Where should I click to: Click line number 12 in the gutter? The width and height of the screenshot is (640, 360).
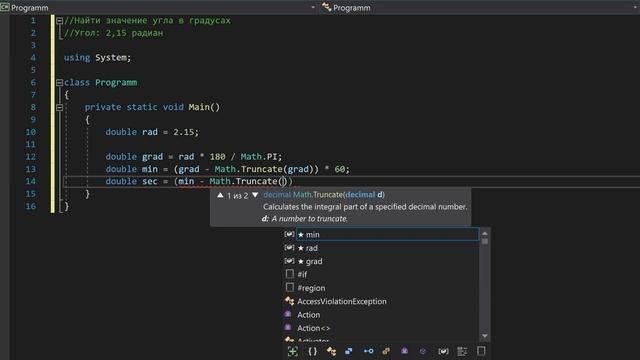31,157
